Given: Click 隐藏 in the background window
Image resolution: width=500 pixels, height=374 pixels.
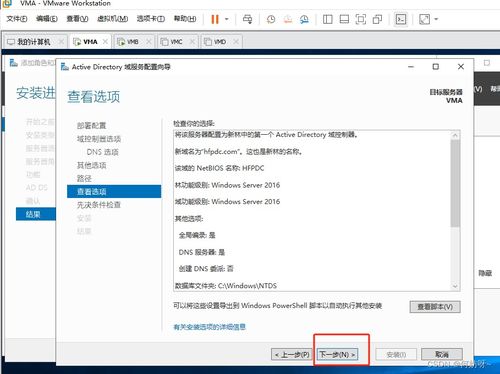Looking at the screenshot, I should tap(485, 273).
